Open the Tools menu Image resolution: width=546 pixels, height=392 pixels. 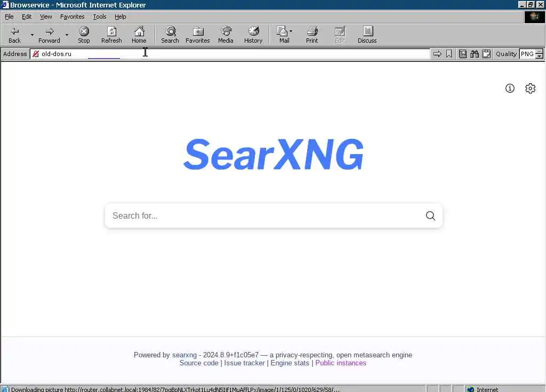pos(99,17)
